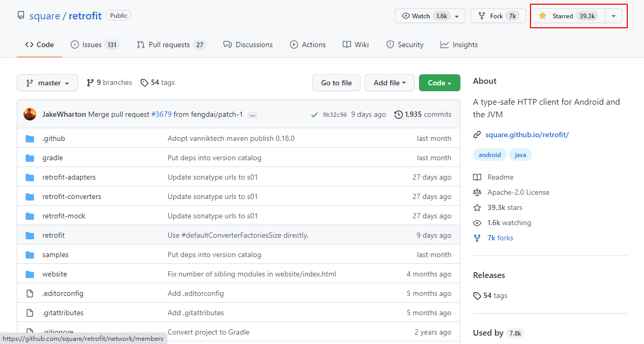
Task: Open the star lists dropdown arrow
Action: [x=614, y=16]
